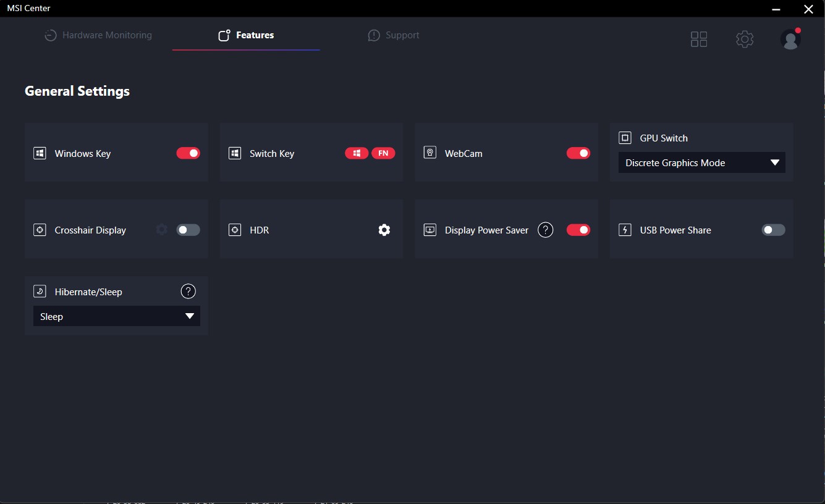Switch to Hardware Monitoring tab
825x504 pixels.
coord(98,35)
